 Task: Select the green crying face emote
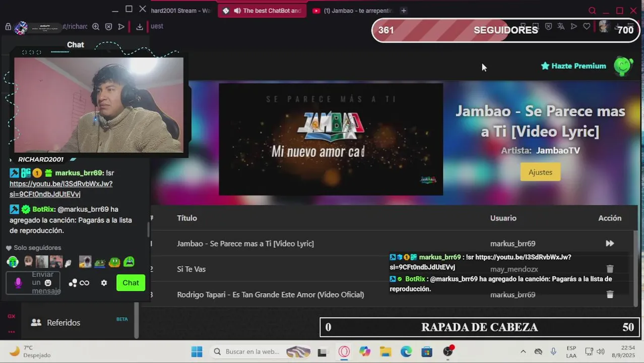pyautogui.click(x=129, y=262)
